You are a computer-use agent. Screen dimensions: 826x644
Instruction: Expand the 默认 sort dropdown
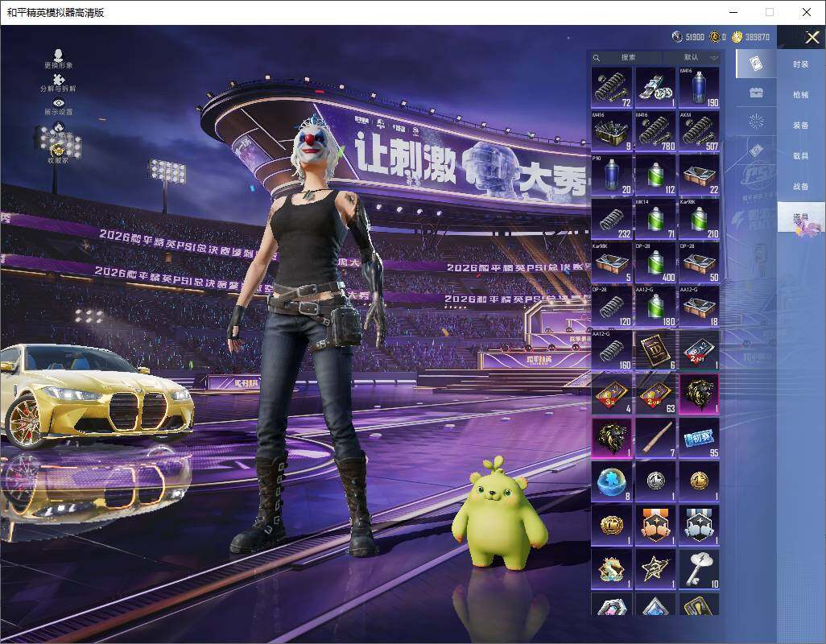tap(691, 57)
